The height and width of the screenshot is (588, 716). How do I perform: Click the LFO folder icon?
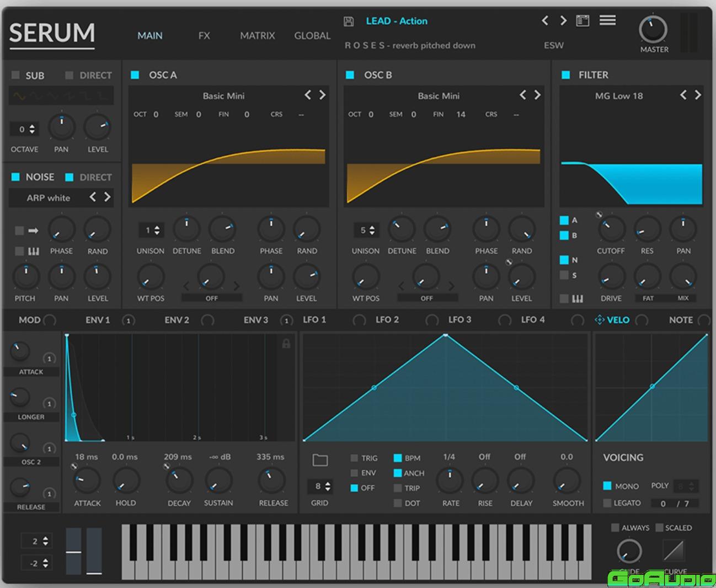(x=320, y=460)
